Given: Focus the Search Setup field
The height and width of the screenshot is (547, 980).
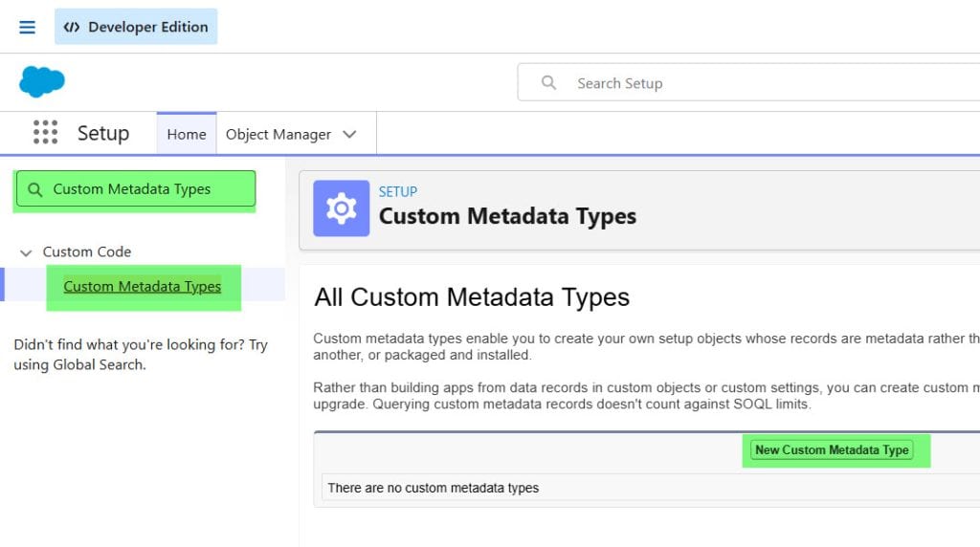Looking at the screenshot, I should [x=748, y=82].
